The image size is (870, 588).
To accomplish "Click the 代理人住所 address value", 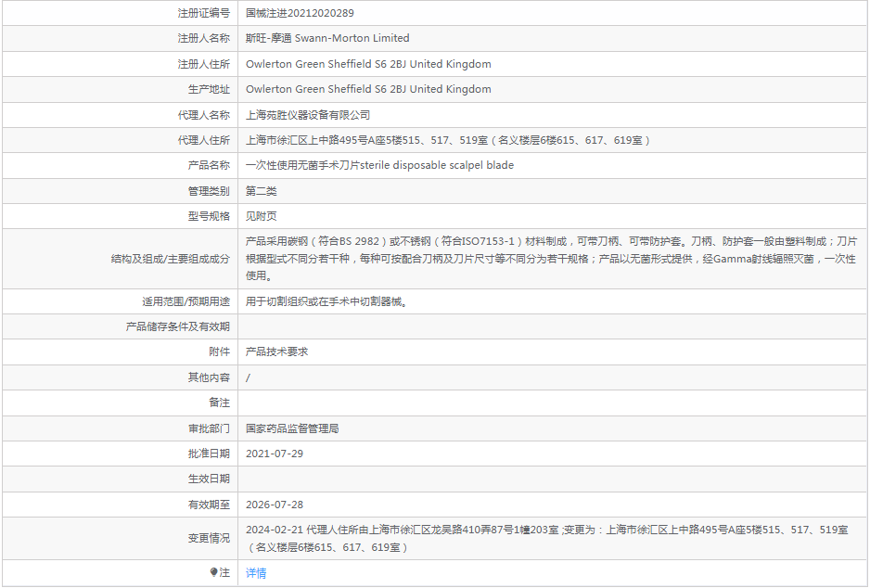I will [447, 140].
